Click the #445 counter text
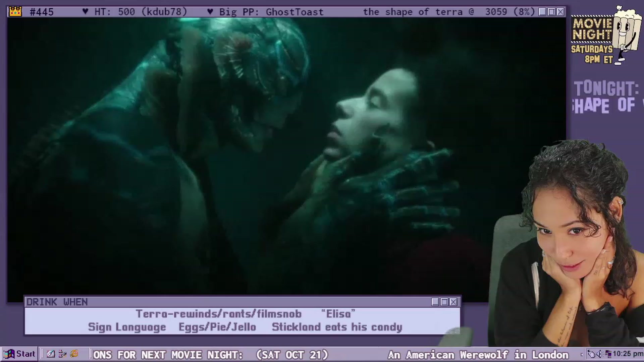 pyautogui.click(x=42, y=12)
